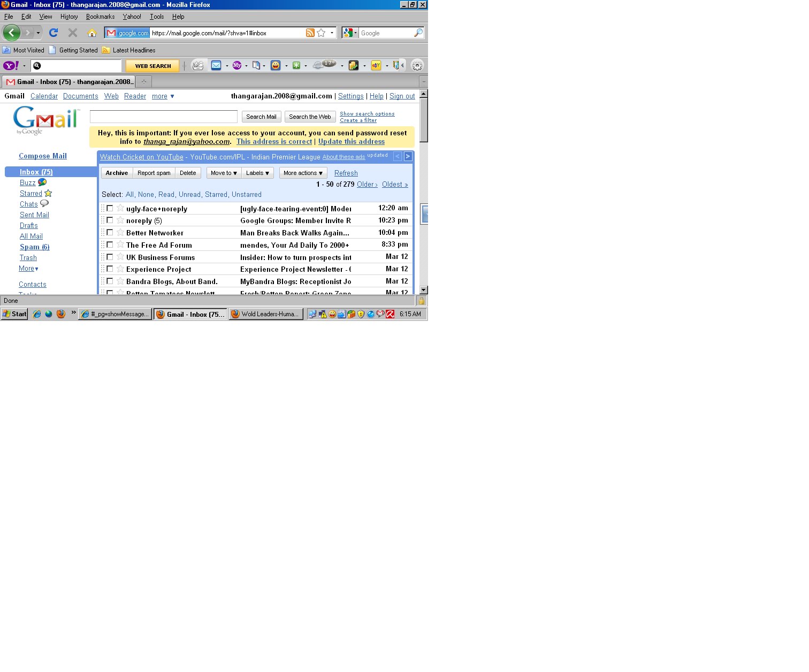Screen dimensions: 809x672
Task: Open the My Yahoo purple icon
Action: 237,65
